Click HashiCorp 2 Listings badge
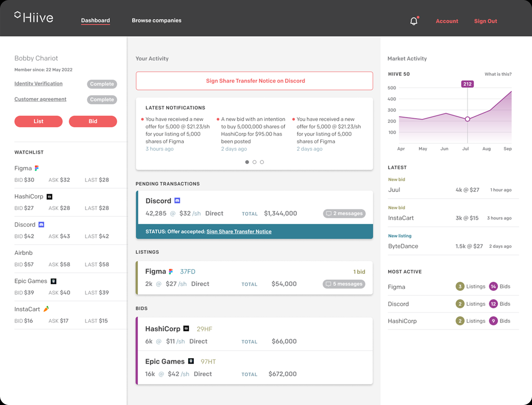The width and height of the screenshot is (532, 405). (x=460, y=321)
